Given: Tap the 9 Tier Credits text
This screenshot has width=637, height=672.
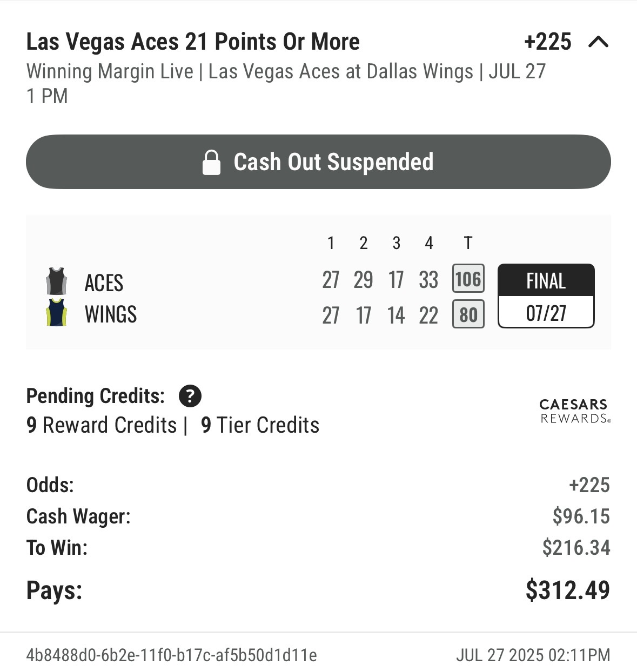Looking at the screenshot, I should coord(260,425).
